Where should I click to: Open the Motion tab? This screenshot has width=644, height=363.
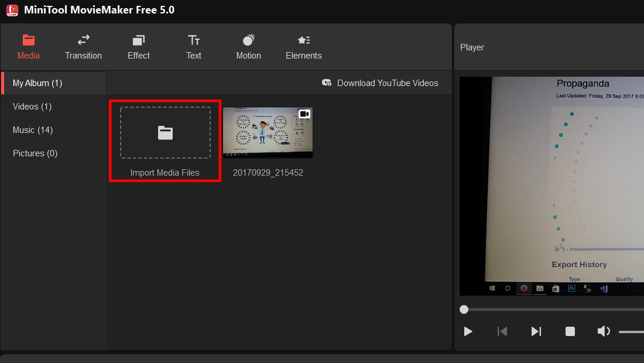(248, 47)
